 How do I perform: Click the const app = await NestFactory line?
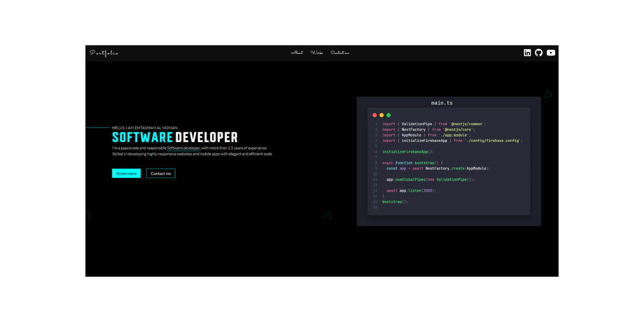(x=438, y=168)
